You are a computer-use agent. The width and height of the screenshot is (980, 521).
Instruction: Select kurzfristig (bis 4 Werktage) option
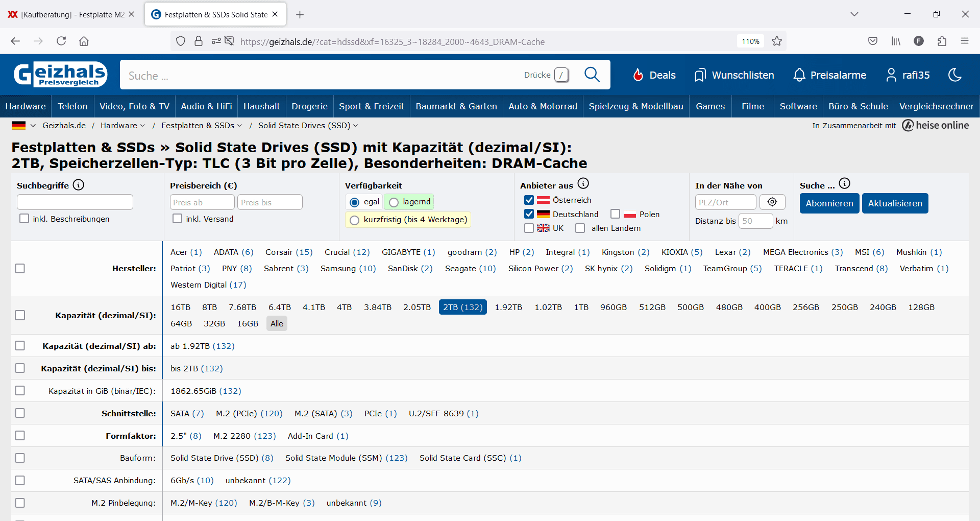point(354,220)
